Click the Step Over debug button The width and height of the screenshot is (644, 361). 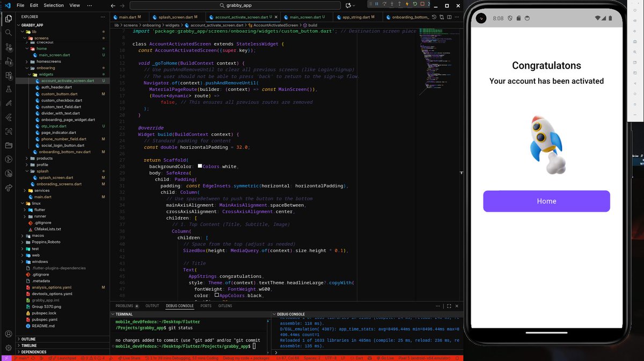point(384,4)
